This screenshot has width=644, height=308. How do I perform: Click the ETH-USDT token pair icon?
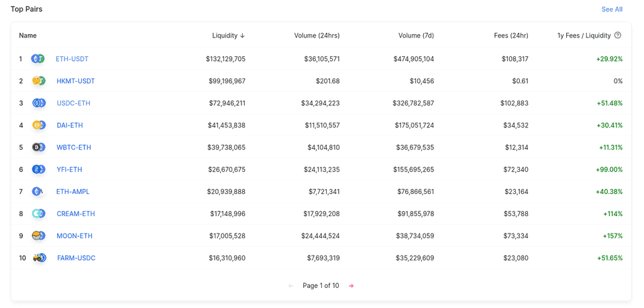click(38, 59)
